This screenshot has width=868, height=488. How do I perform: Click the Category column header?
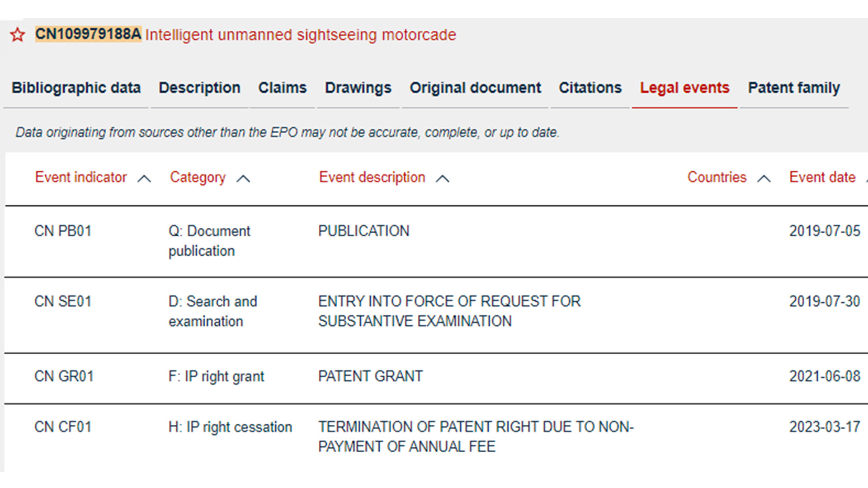click(x=198, y=177)
